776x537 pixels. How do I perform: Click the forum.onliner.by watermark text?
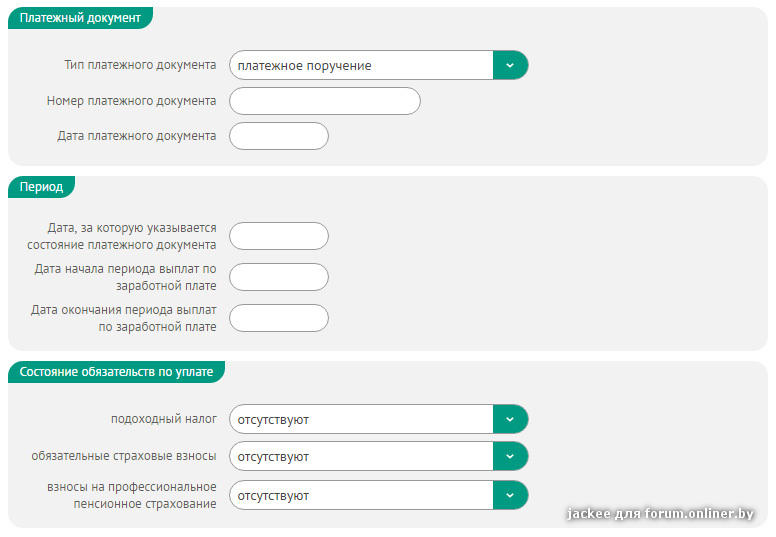click(x=660, y=513)
